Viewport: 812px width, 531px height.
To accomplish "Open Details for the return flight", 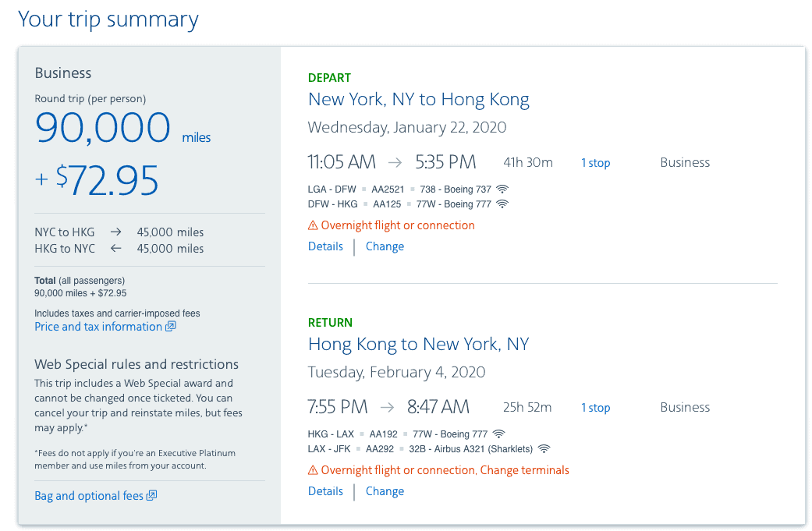I will click(325, 491).
